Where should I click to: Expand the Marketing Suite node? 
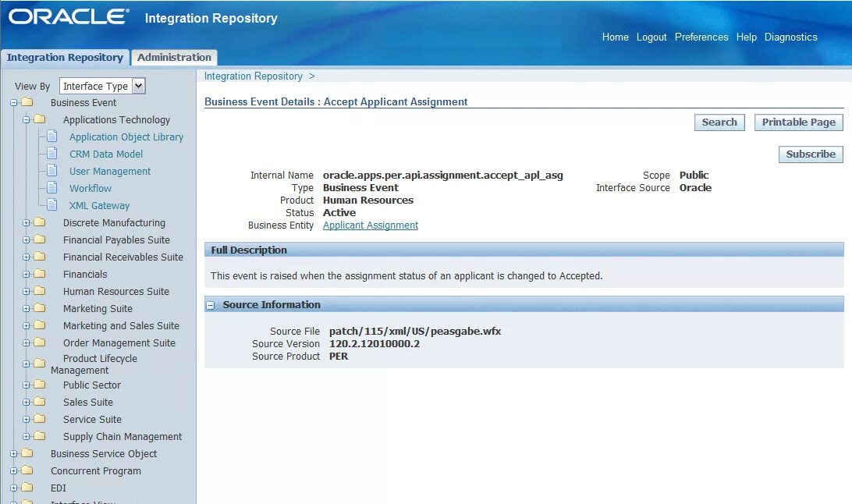26,308
